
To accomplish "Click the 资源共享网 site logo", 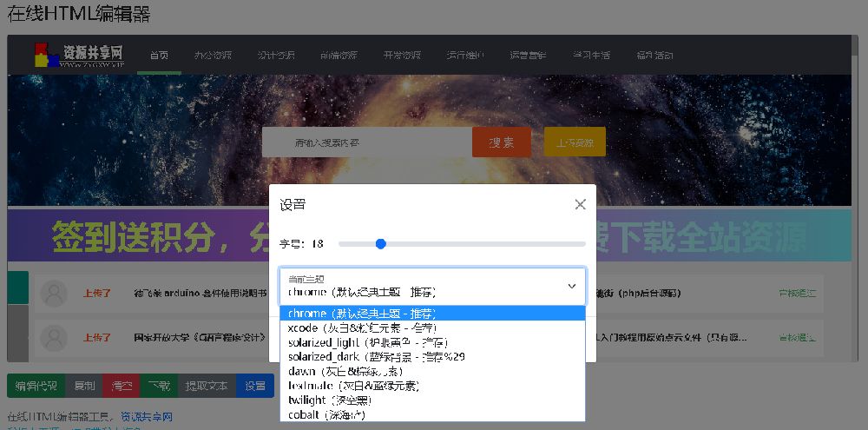I will [79, 55].
